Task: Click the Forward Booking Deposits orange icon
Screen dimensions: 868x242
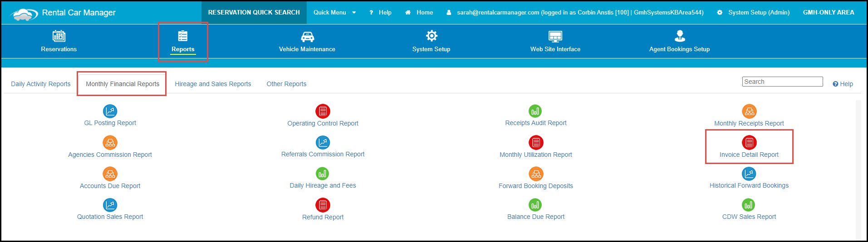Action: pos(536,174)
